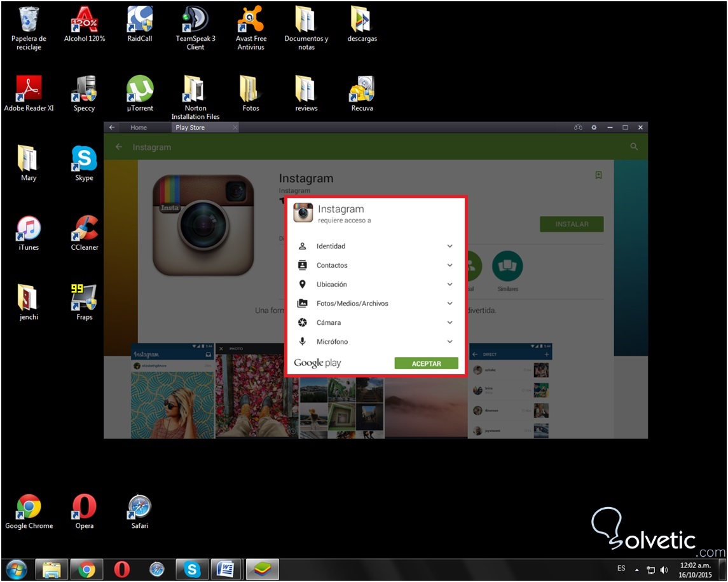Screen dimensions: 728x582
Task: Open Skype from the taskbar
Action: 192,569
